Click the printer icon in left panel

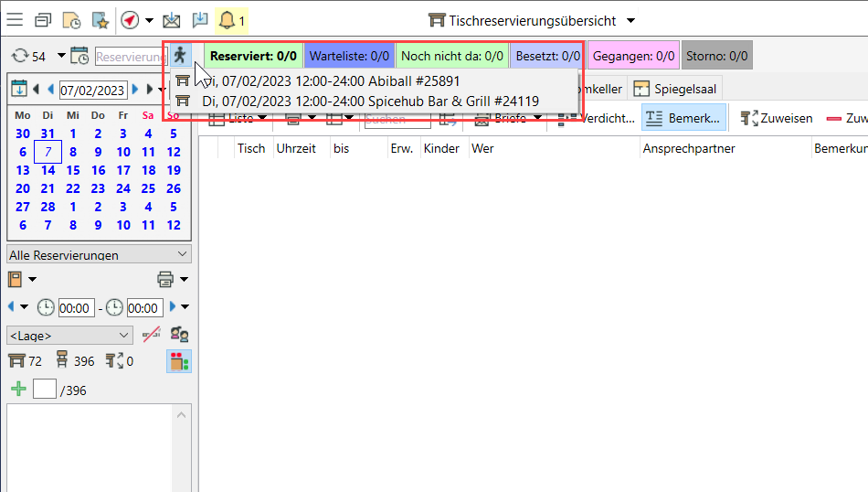(x=165, y=279)
